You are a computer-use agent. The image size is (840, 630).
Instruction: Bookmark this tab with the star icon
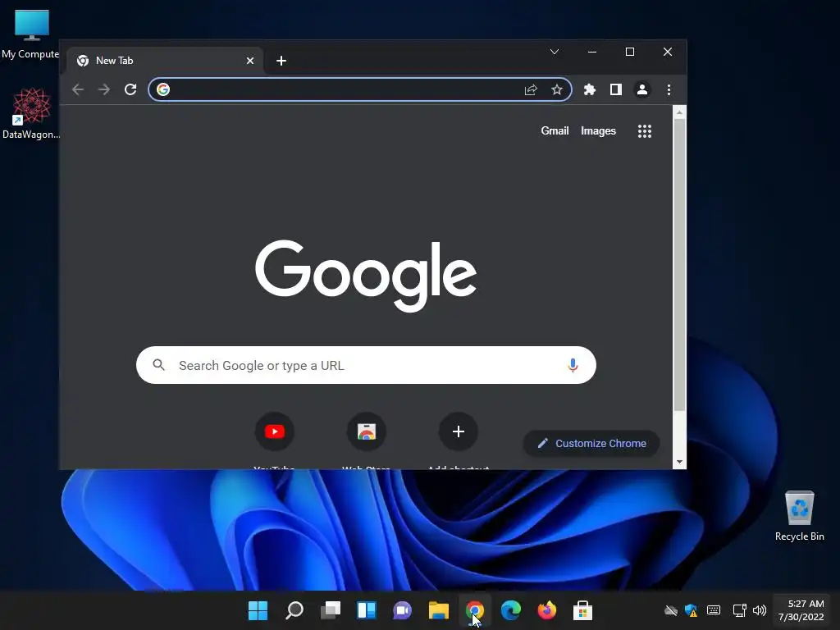point(557,89)
